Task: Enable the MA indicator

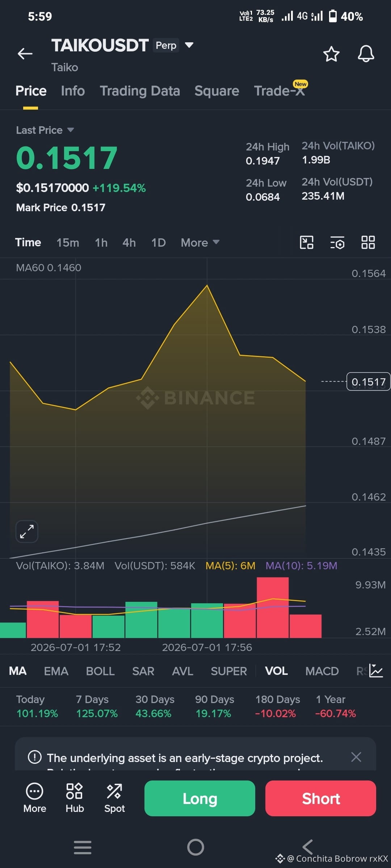Action: (17, 671)
